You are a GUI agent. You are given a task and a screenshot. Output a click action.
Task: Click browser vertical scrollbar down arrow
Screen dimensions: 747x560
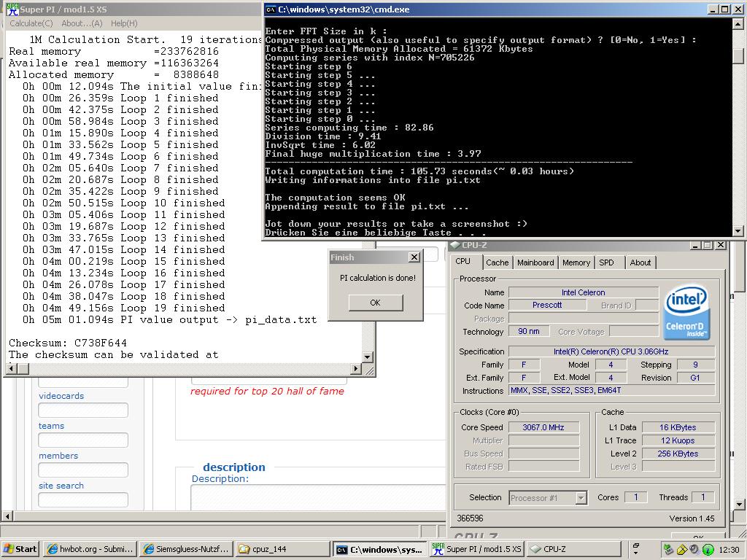click(739, 505)
